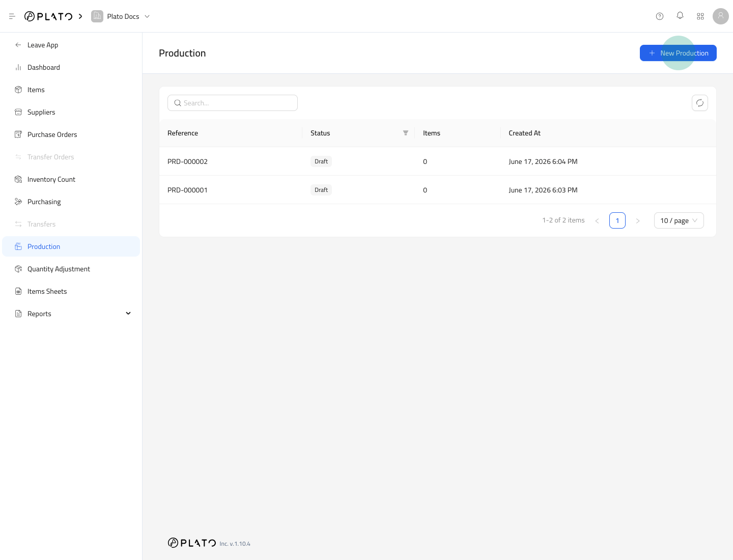Click next page arrow in pagination
Screen dimensions: 733x560
click(x=638, y=220)
